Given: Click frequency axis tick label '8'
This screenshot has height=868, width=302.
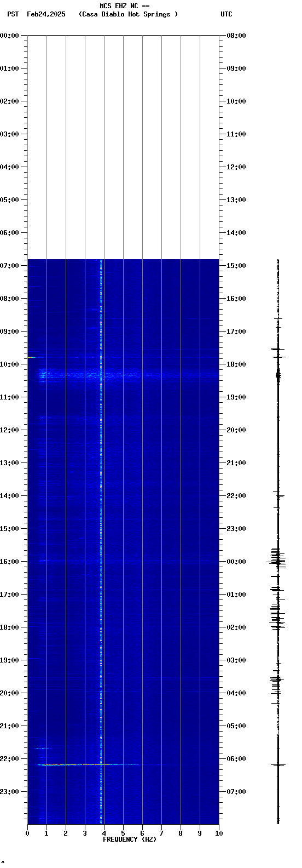Looking at the screenshot, I should pyautogui.click(x=181, y=833).
